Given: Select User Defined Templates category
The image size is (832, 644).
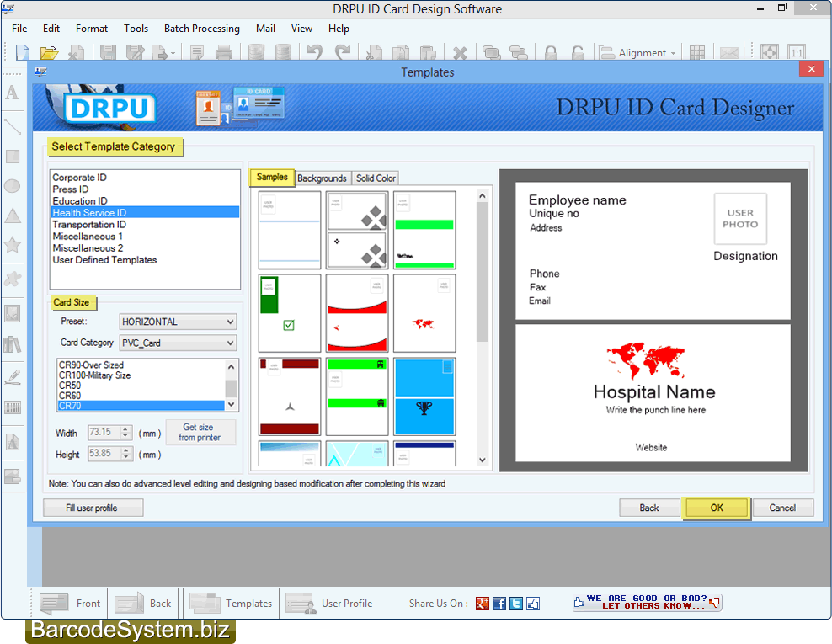Looking at the screenshot, I should point(104,260).
